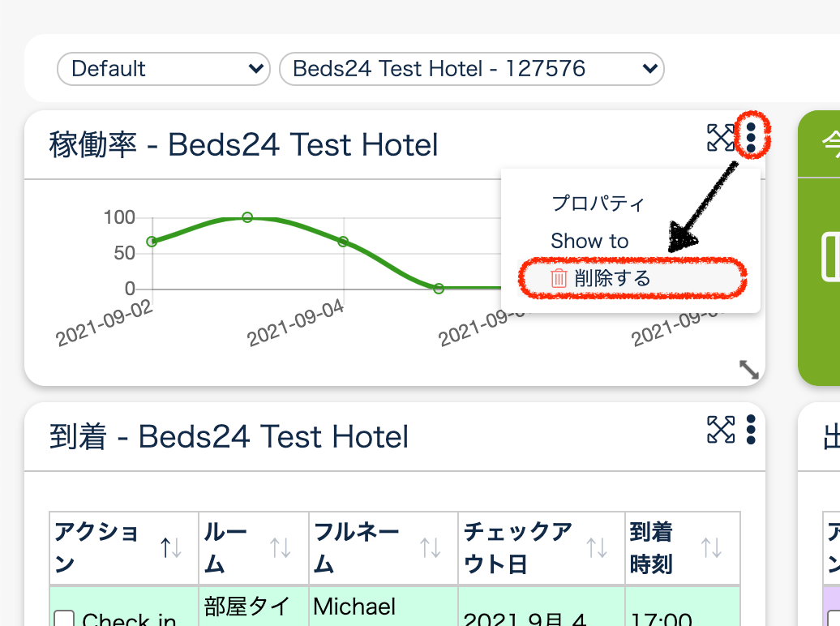
Task: Sort arrivals by フルネーム column arrows
Action: (430, 548)
